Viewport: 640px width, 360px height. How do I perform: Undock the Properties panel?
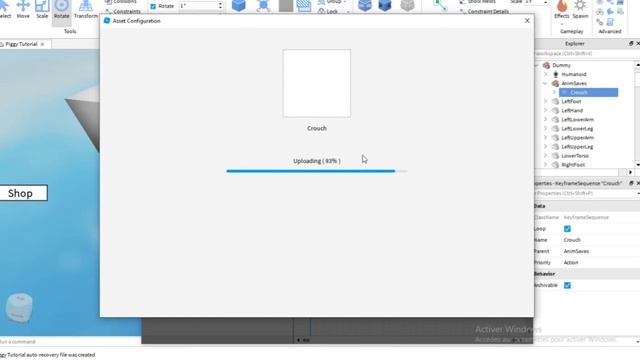(631, 183)
